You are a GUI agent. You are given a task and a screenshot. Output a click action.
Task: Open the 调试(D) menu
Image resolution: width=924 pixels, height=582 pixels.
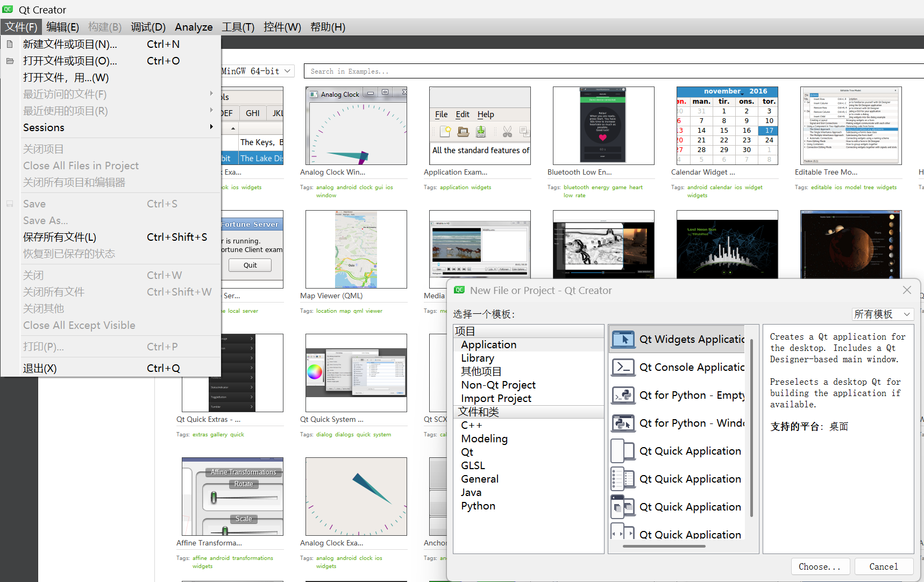click(148, 27)
